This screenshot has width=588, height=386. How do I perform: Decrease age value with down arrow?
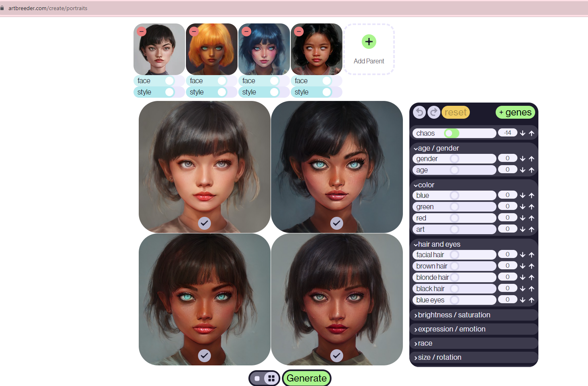[523, 170]
